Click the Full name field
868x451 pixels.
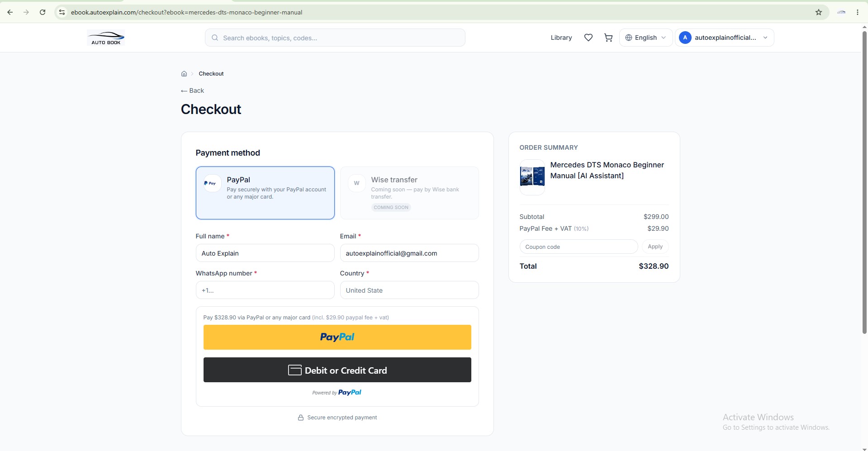coord(265,253)
